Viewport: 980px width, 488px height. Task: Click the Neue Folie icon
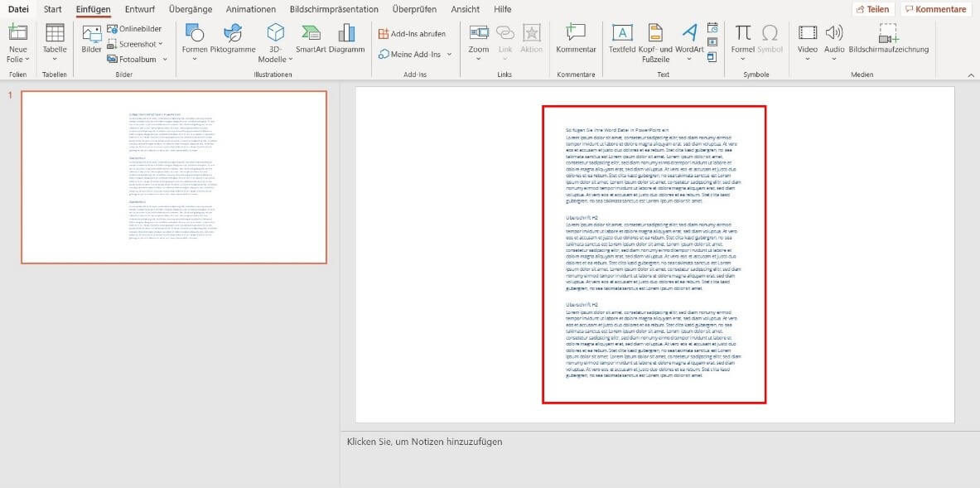pos(17,33)
